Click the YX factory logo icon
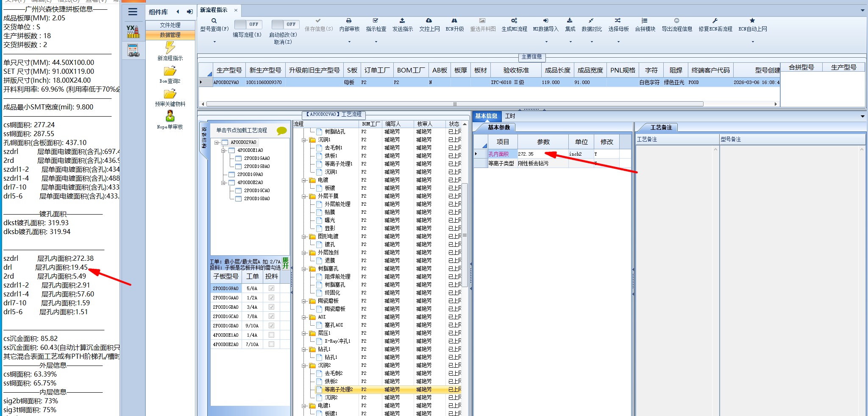868x416 pixels. 133,31
